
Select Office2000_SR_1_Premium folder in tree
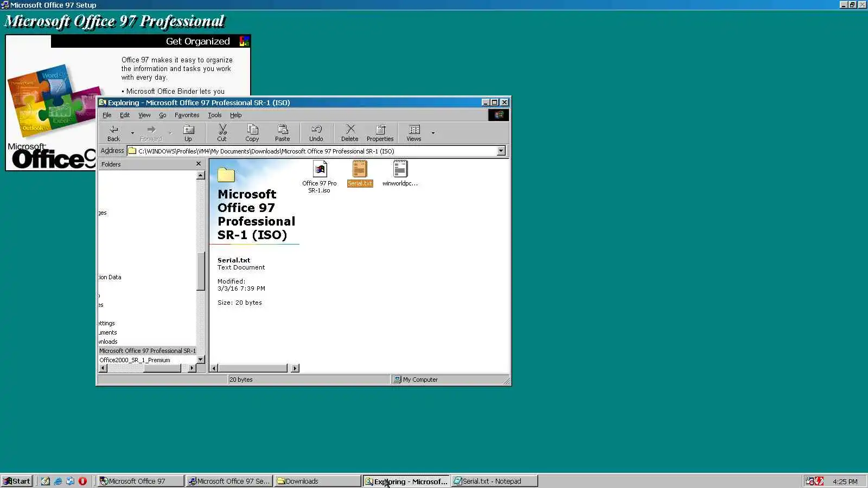[x=135, y=360]
